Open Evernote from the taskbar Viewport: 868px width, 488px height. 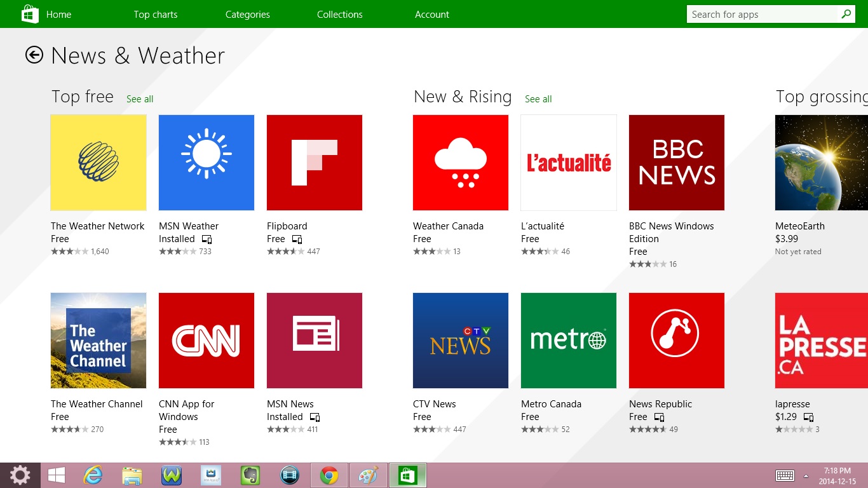click(250, 475)
